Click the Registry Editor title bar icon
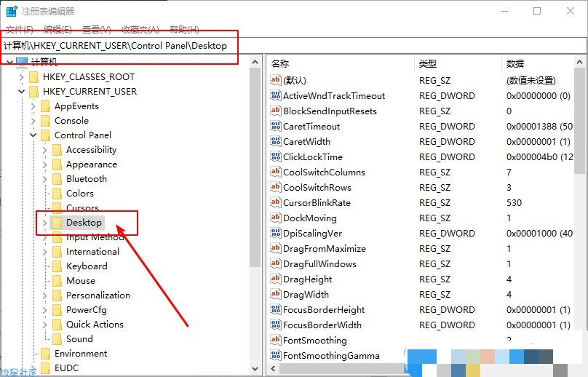588x377 pixels. click(x=11, y=12)
